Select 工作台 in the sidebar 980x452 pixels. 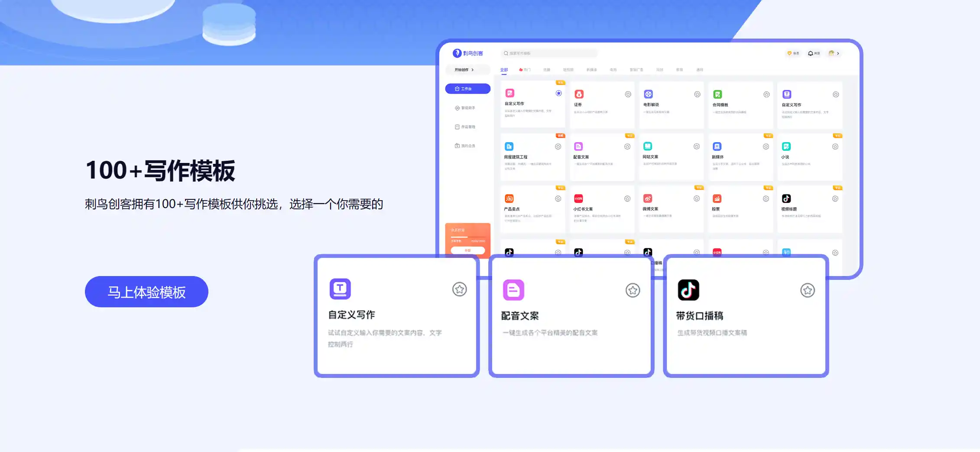pyautogui.click(x=468, y=89)
